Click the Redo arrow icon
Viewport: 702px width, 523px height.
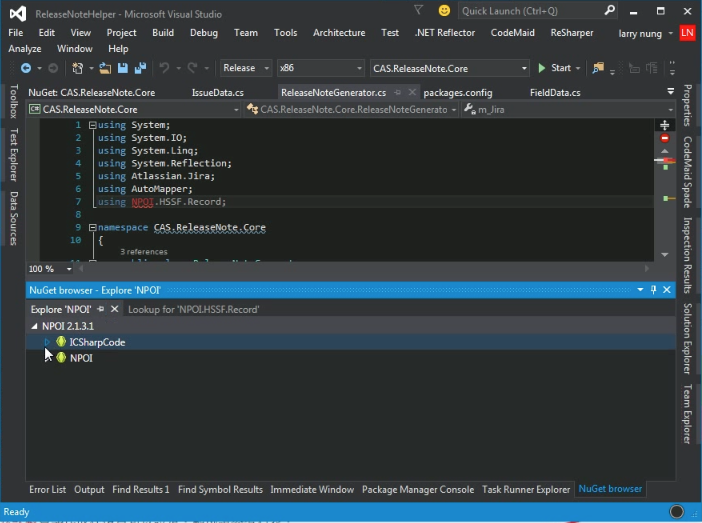193,68
